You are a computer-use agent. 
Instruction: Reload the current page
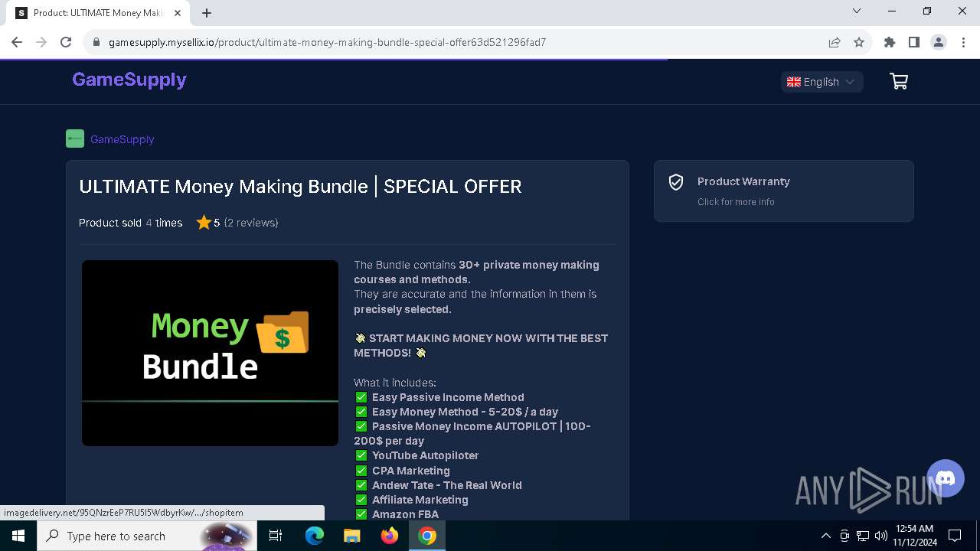66,42
